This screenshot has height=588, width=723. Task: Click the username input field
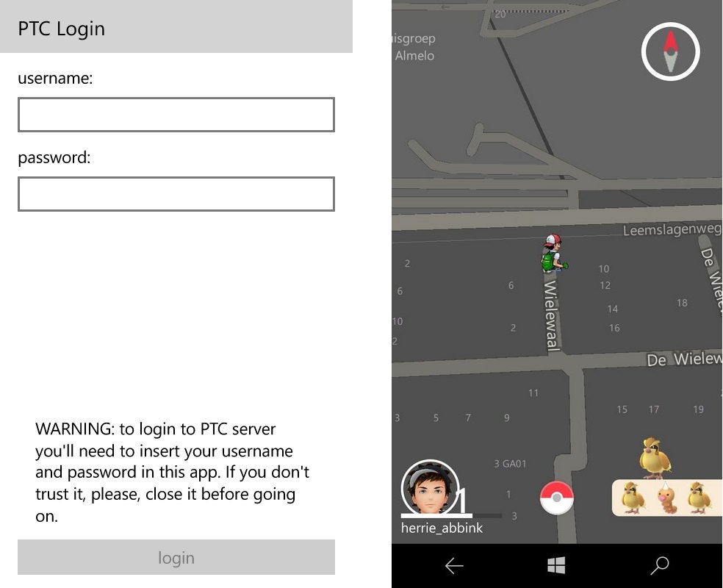(x=176, y=115)
